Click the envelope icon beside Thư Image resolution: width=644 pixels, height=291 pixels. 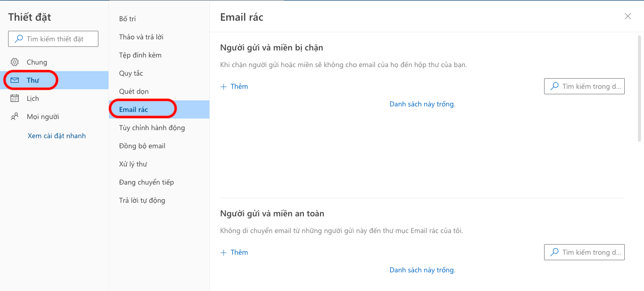coord(15,80)
